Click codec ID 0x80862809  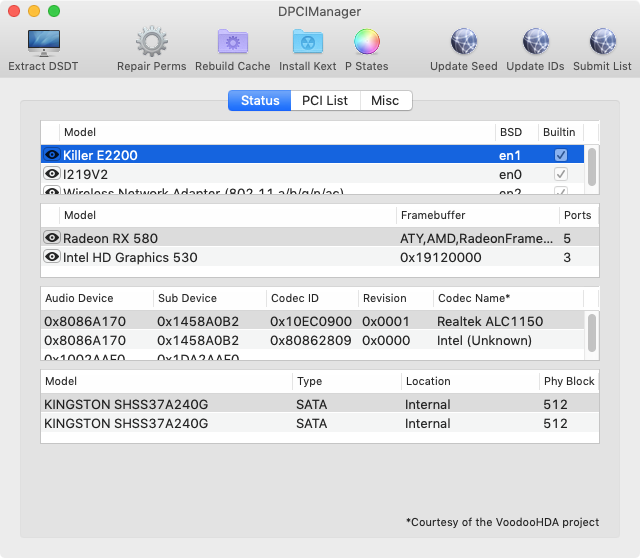pos(311,340)
